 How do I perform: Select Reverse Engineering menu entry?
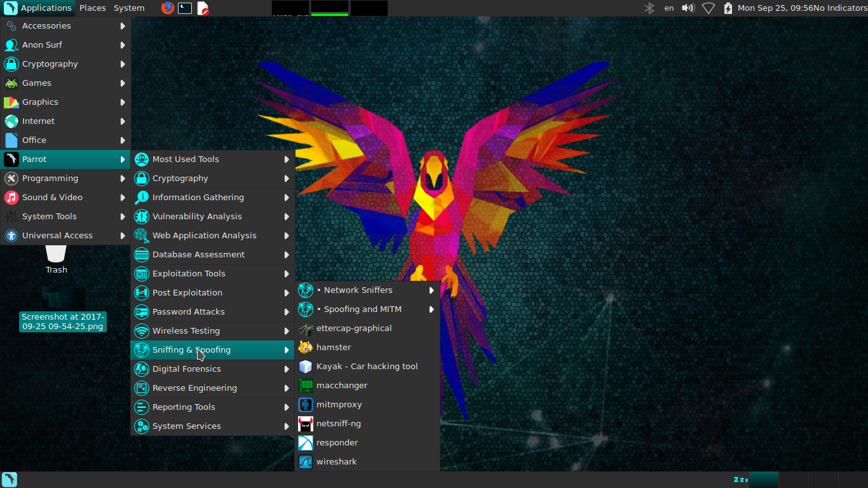click(x=213, y=388)
